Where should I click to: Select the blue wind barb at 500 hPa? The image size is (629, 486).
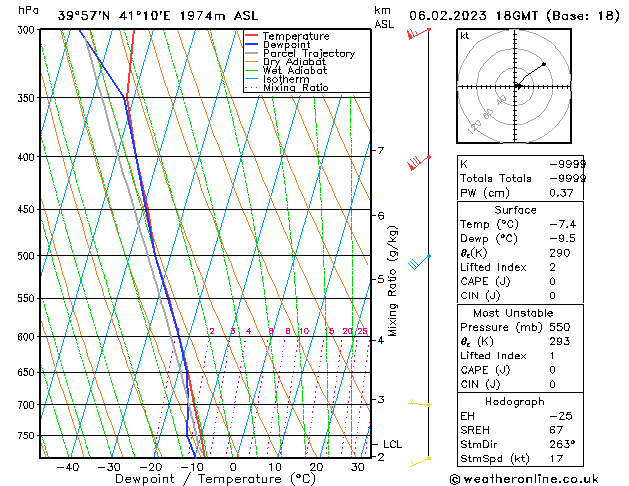coord(417,261)
